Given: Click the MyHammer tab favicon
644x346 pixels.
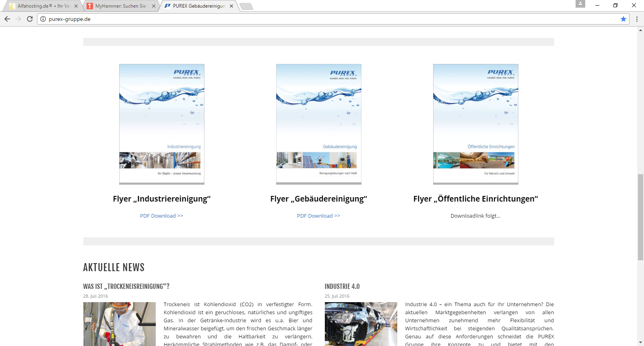Looking at the screenshot, I should tap(90, 6).
